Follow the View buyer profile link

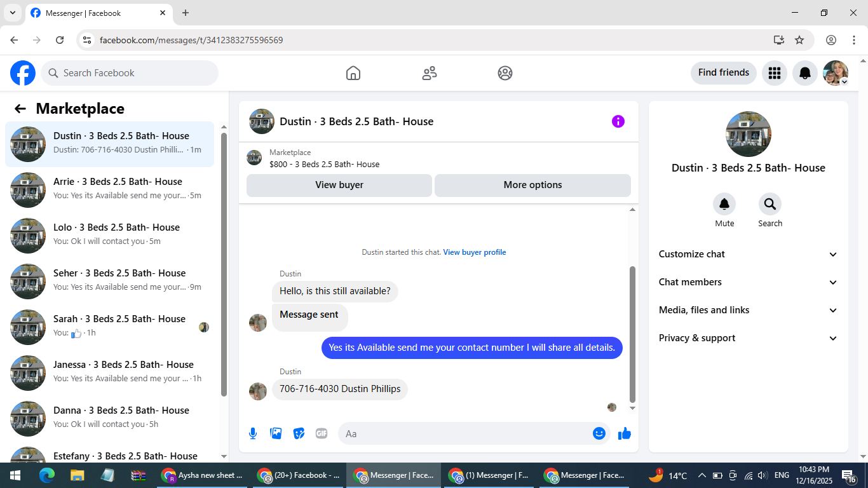pyautogui.click(x=475, y=252)
